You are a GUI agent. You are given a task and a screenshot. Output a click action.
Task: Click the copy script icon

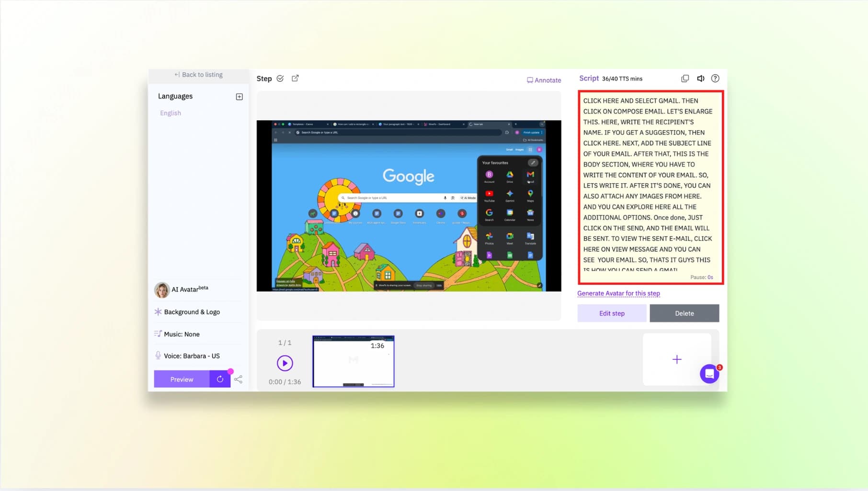pyautogui.click(x=685, y=78)
